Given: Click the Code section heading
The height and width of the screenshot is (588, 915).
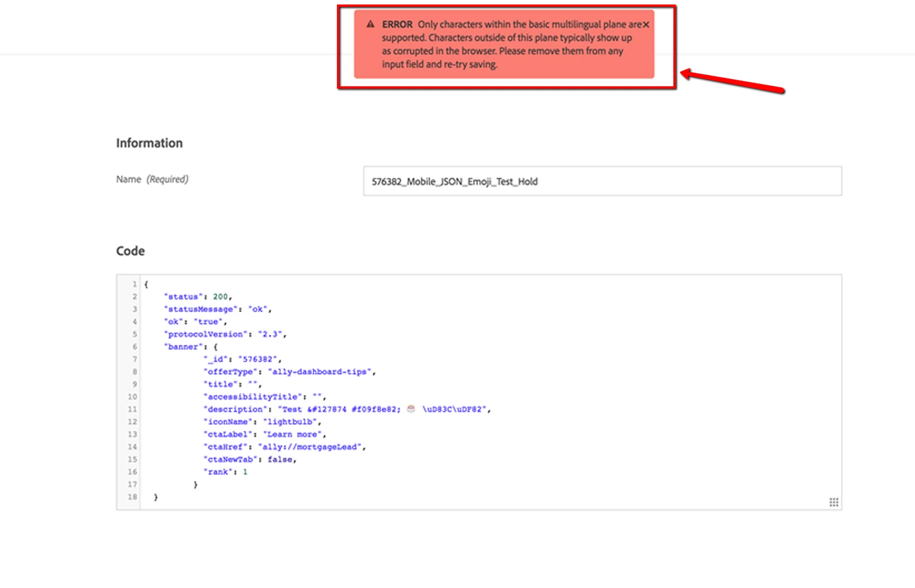Looking at the screenshot, I should pyautogui.click(x=130, y=251).
